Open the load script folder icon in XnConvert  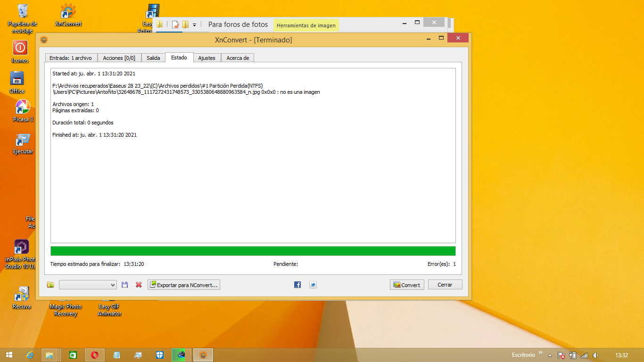50,285
